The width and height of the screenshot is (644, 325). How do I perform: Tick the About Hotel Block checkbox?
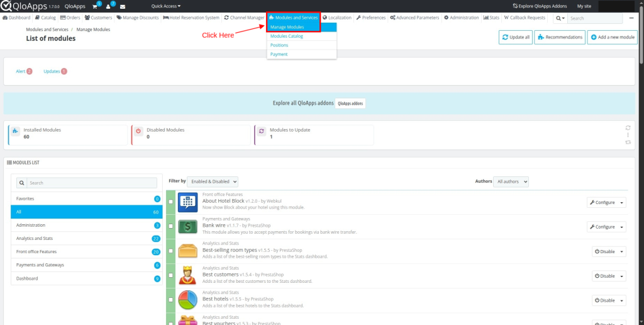[171, 202]
